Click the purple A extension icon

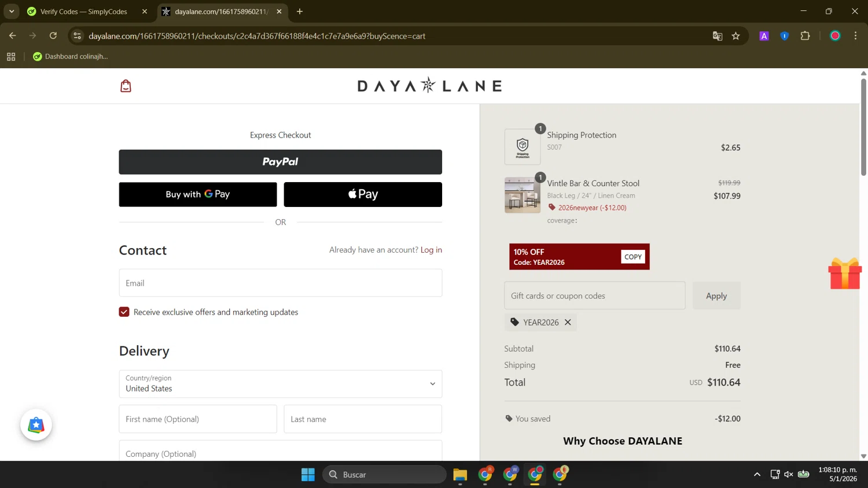point(764,36)
